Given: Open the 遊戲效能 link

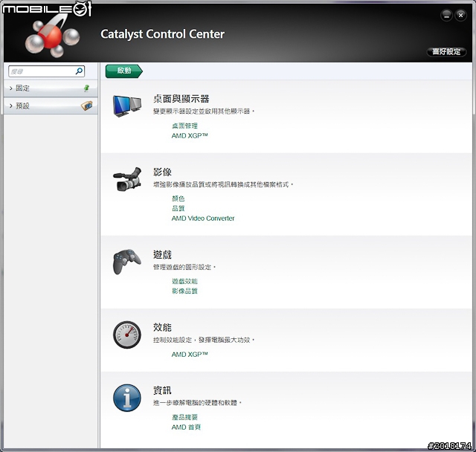Looking at the screenshot, I should pos(184,281).
